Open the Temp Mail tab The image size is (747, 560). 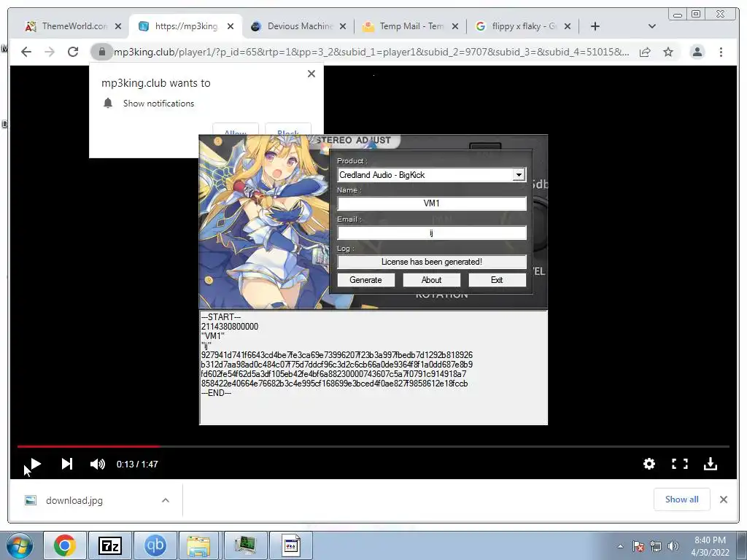(411, 26)
